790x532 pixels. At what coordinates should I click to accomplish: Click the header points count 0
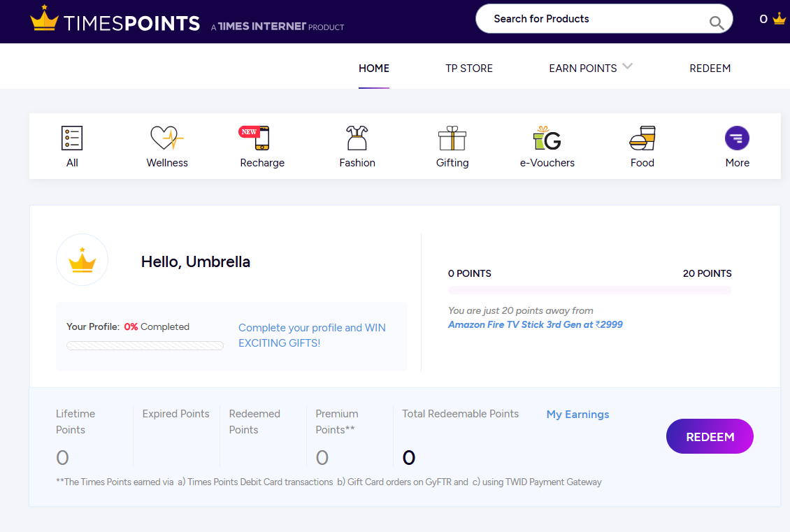(x=763, y=19)
